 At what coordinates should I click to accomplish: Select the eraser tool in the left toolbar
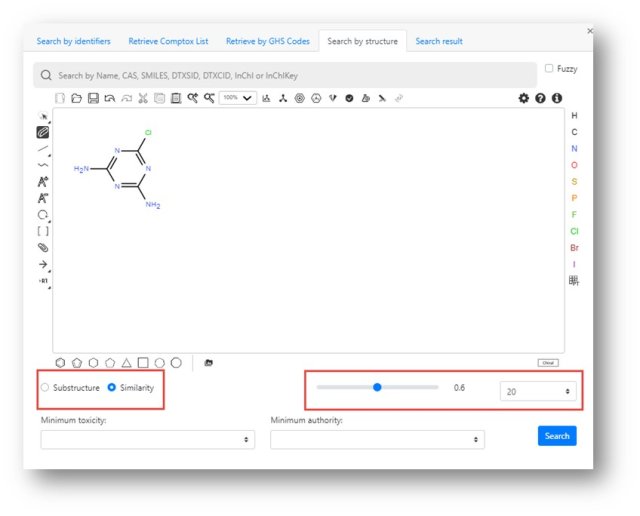[x=43, y=131]
